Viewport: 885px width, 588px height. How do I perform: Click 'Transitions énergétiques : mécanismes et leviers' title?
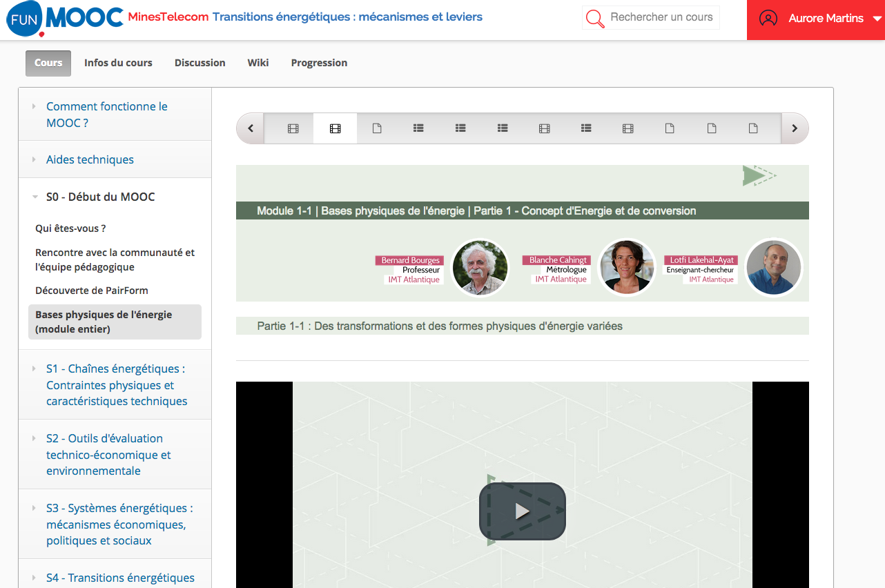[x=347, y=17]
